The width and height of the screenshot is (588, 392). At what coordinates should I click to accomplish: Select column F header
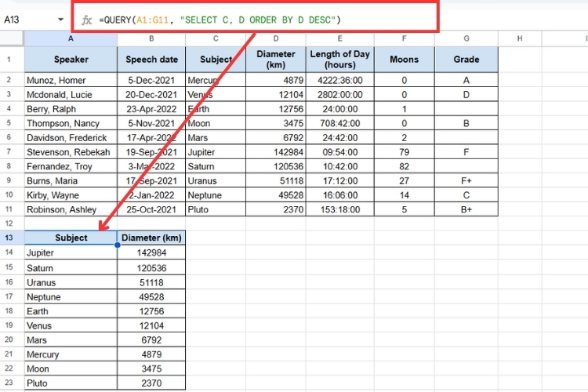point(405,38)
